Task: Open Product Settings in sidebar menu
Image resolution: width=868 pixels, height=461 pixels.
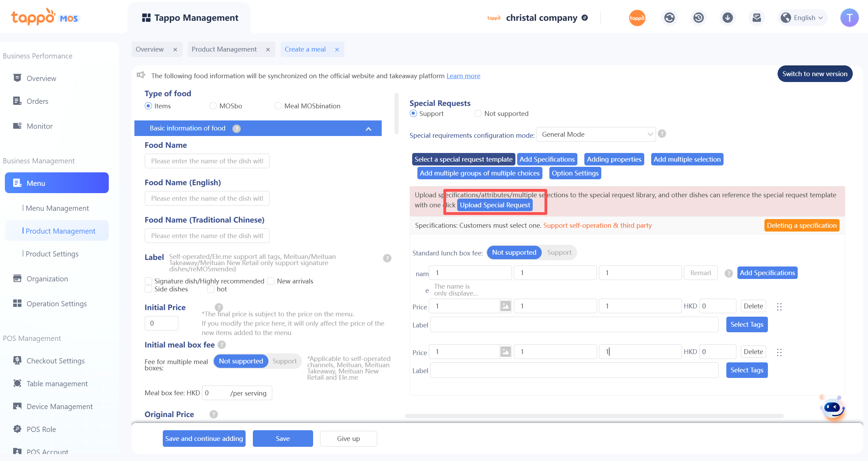Action: click(x=52, y=254)
